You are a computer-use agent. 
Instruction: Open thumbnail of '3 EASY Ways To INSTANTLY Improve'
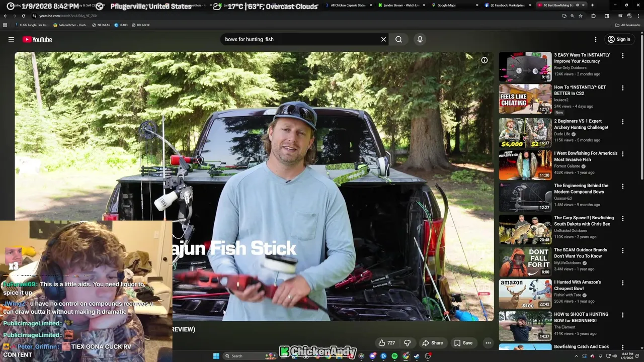[x=525, y=67]
